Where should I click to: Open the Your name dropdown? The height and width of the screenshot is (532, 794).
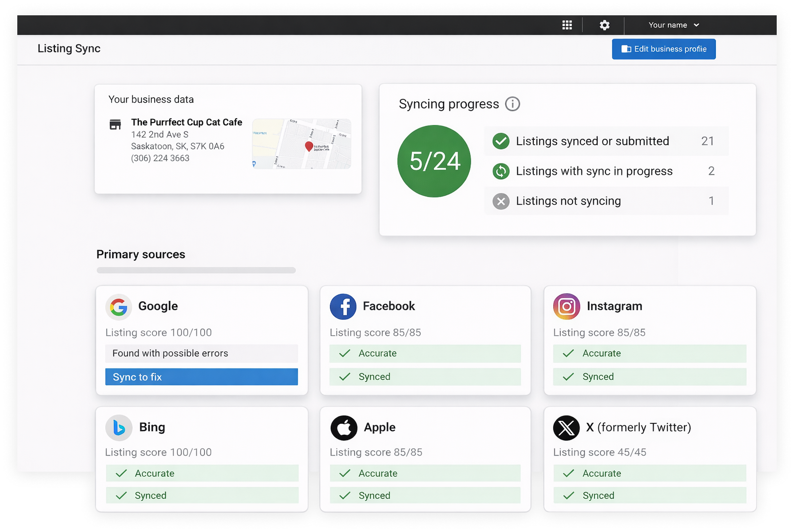point(672,25)
